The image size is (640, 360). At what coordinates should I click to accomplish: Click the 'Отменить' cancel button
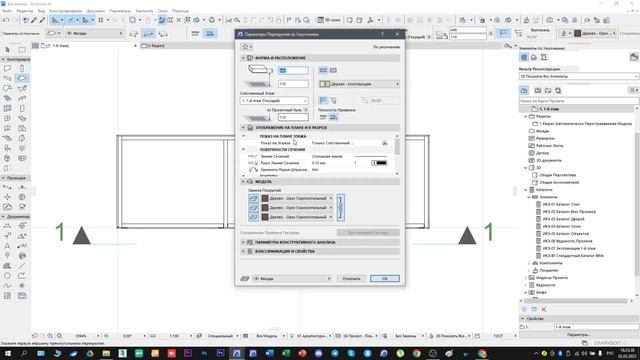pyautogui.click(x=351, y=279)
